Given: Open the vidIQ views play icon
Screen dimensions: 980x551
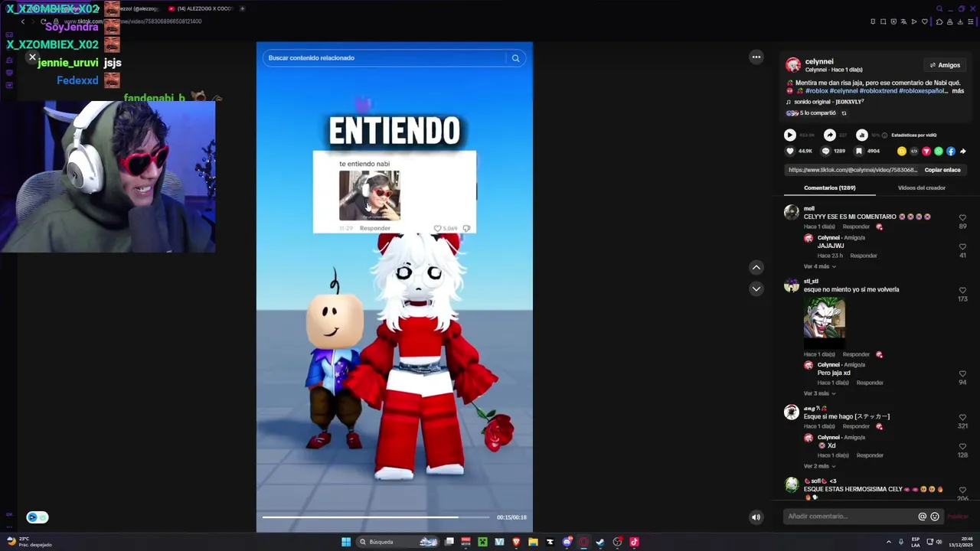Looking at the screenshot, I should [790, 135].
